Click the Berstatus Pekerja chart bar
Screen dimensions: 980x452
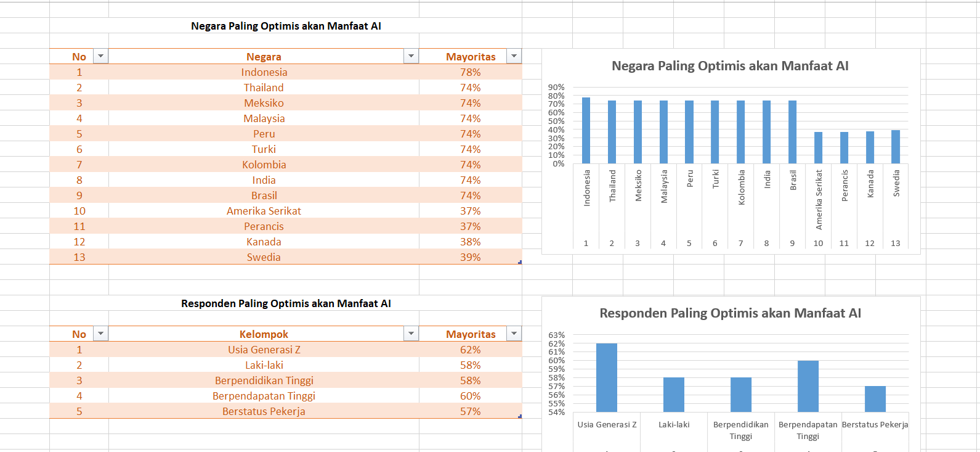click(x=875, y=399)
